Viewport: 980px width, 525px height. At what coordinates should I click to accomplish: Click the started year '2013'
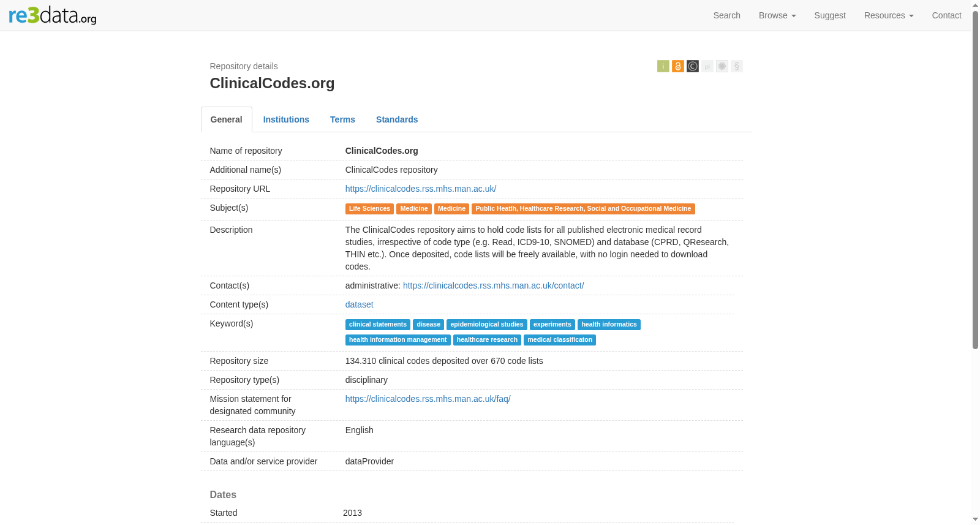(x=352, y=513)
